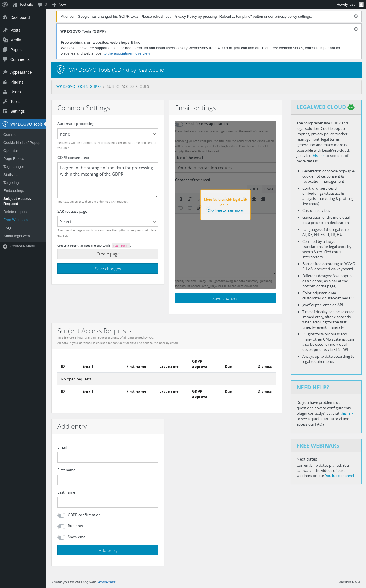Click the Italic icon in email editor
366x588 pixels.
190,199
